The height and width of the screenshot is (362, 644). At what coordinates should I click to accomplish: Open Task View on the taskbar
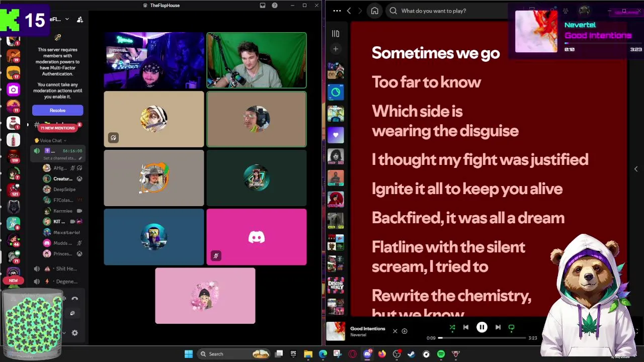[279, 354]
